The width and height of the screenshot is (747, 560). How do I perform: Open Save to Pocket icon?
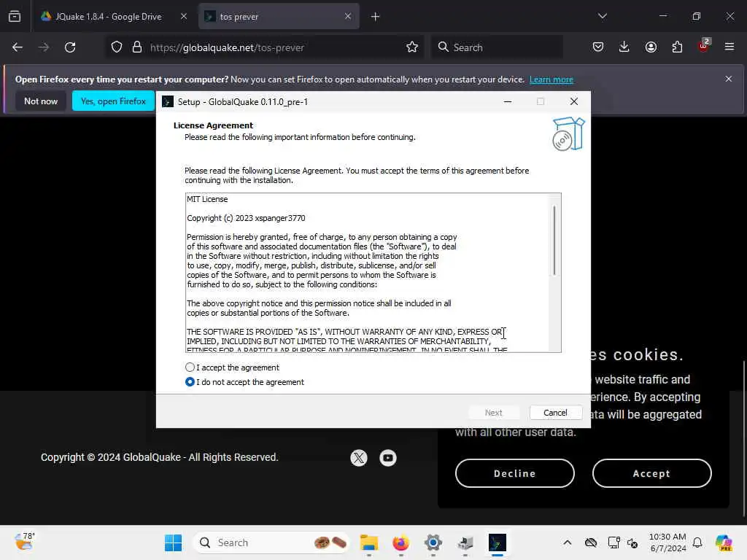598,47
